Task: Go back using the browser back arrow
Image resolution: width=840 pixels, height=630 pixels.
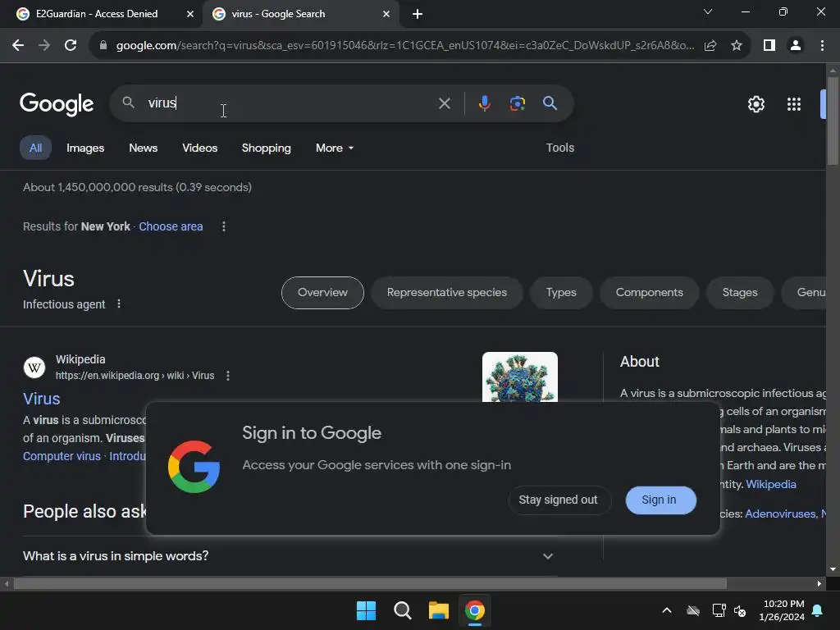Action: click(18, 46)
